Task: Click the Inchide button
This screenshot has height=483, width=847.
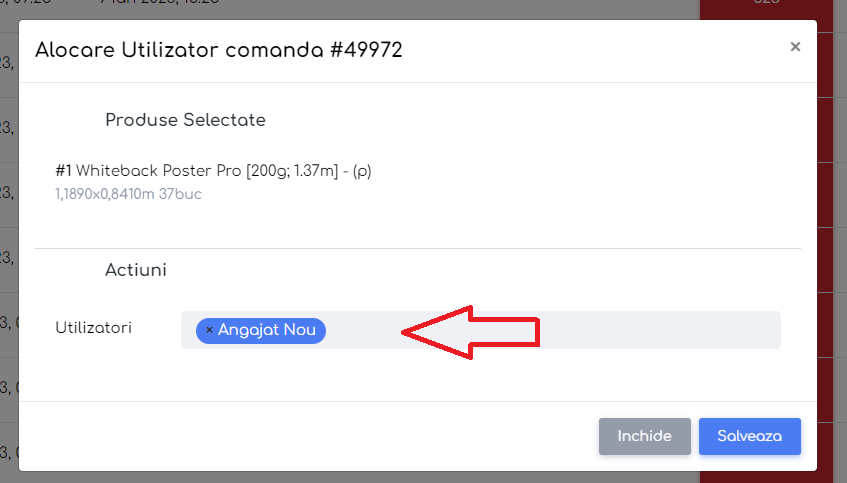Action: click(644, 436)
